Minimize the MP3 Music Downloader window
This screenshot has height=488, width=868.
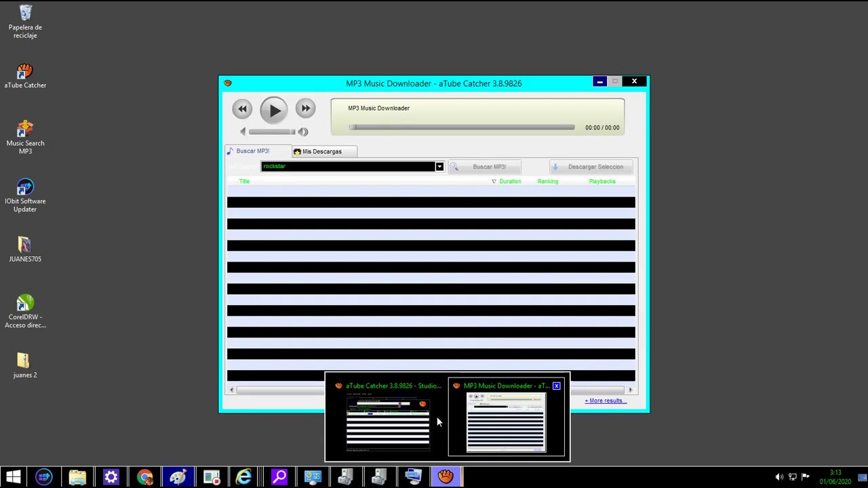(599, 82)
